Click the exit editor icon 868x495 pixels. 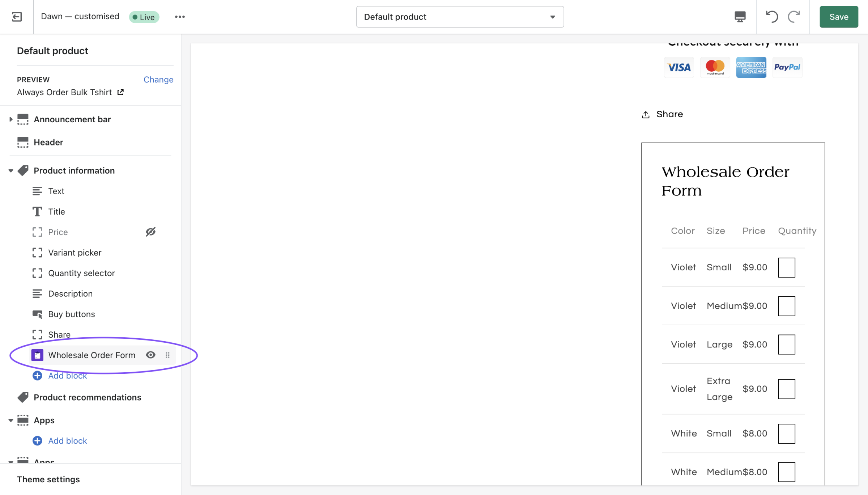point(17,17)
